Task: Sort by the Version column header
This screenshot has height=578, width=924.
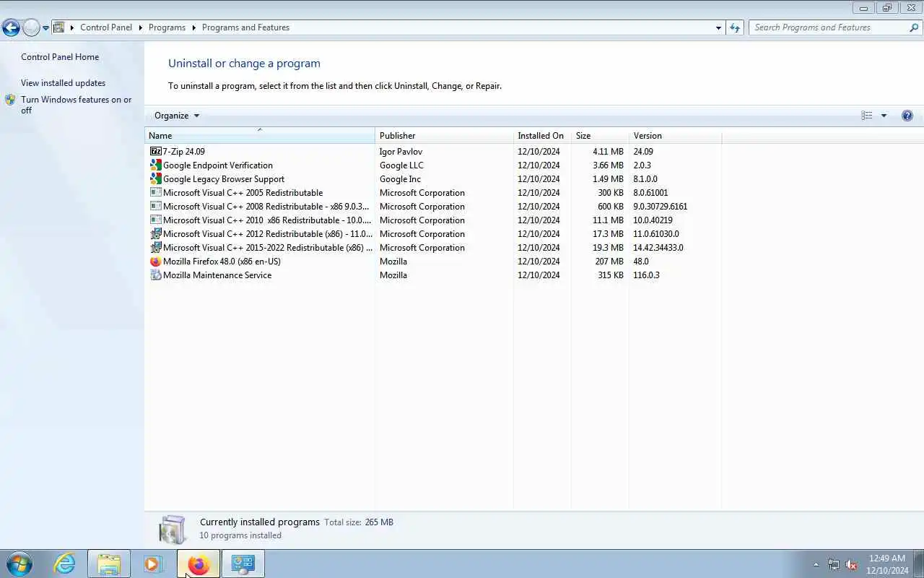Action: 675,135
